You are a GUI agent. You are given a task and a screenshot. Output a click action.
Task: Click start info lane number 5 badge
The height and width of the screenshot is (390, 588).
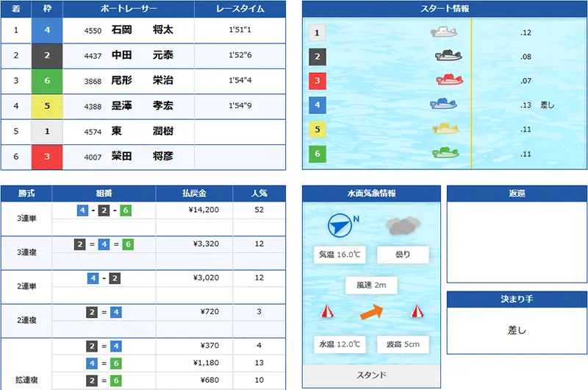click(318, 130)
